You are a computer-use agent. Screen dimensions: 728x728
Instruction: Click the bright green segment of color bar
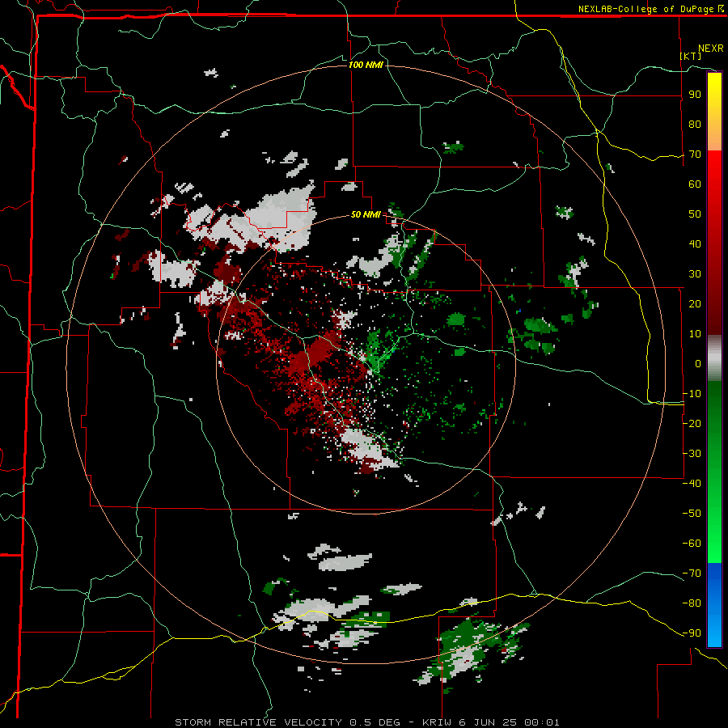click(x=714, y=472)
